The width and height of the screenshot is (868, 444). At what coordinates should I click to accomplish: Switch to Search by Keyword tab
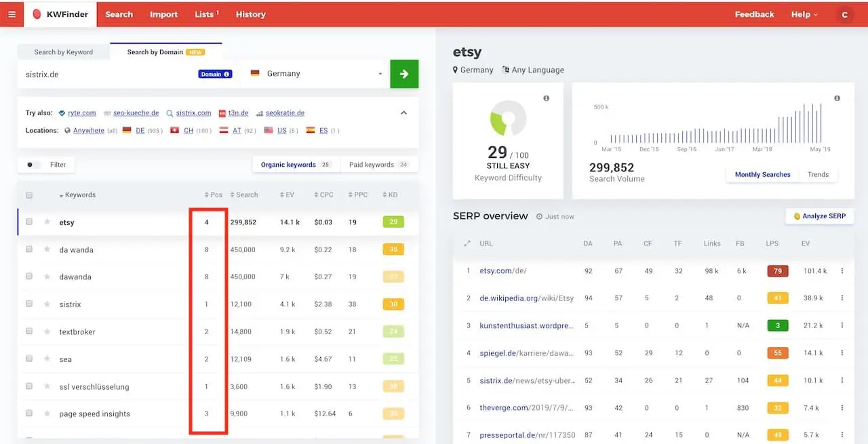click(x=64, y=52)
